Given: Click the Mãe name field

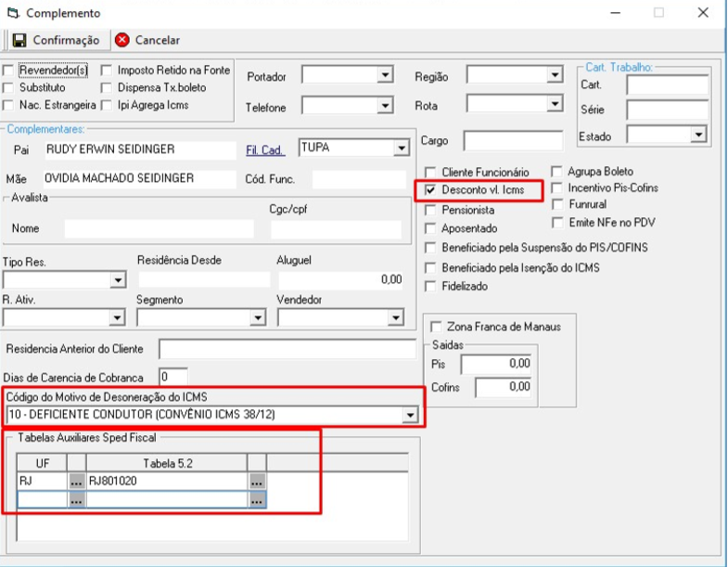Looking at the screenshot, I should click(x=139, y=178).
